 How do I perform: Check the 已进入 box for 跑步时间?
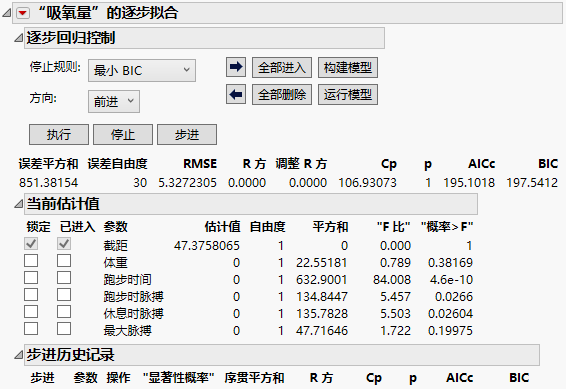click(x=64, y=277)
